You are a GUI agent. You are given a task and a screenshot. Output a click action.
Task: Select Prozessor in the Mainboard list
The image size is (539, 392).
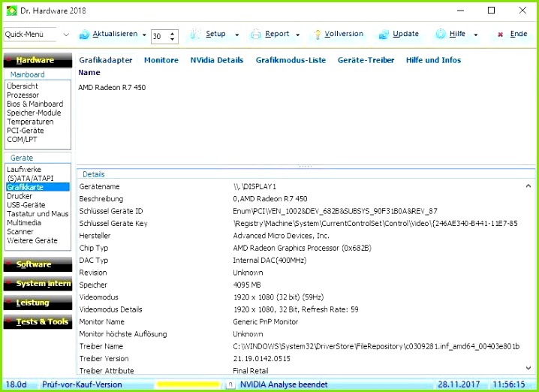click(x=23, y=95)
